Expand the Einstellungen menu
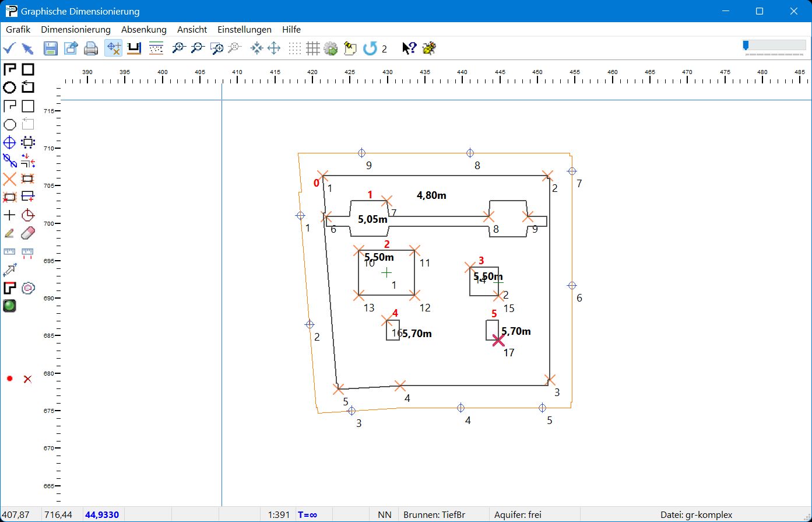This screenshot has height=522, width=812. pos(244,29)
